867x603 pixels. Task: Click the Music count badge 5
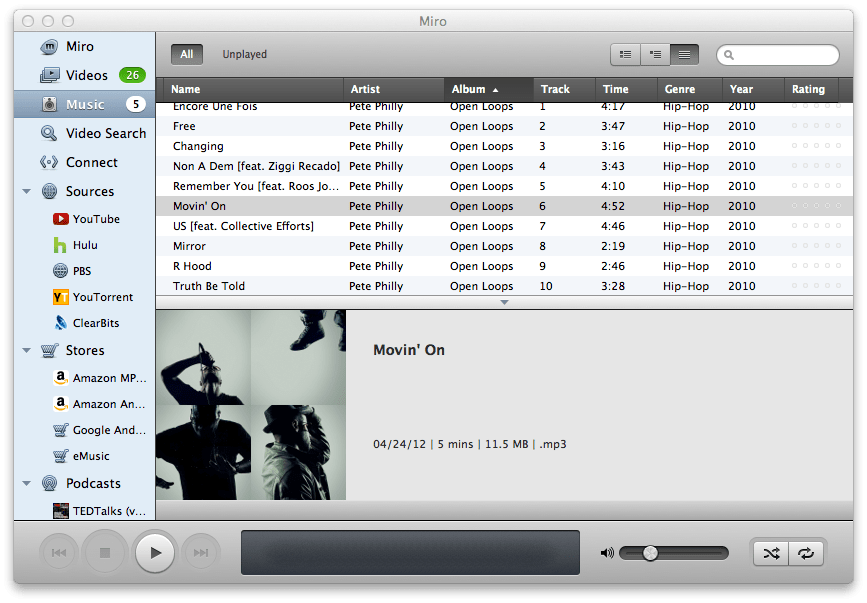135,104
